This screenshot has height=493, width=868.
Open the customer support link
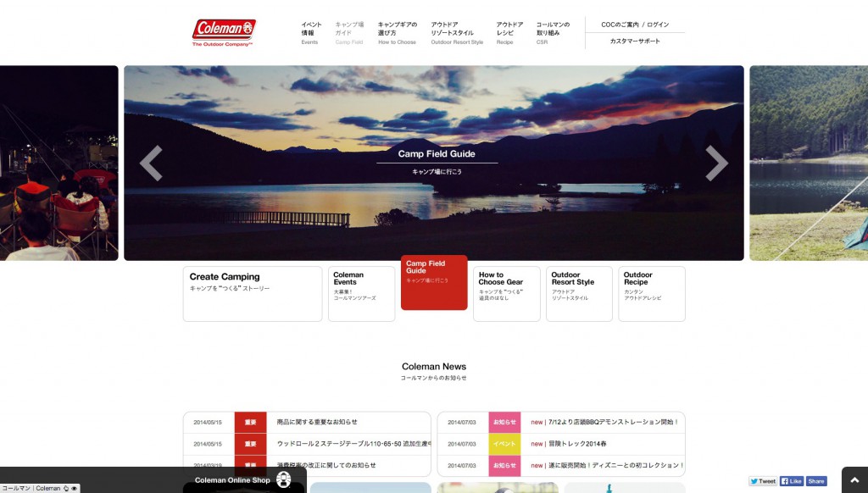coord(635,41)
